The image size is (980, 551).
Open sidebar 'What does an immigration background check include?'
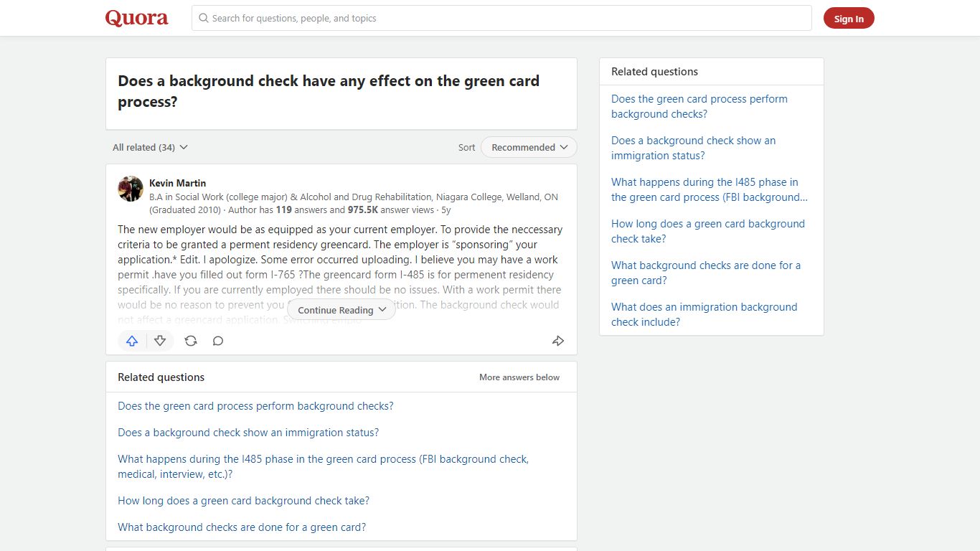click(x=704, y=314)
